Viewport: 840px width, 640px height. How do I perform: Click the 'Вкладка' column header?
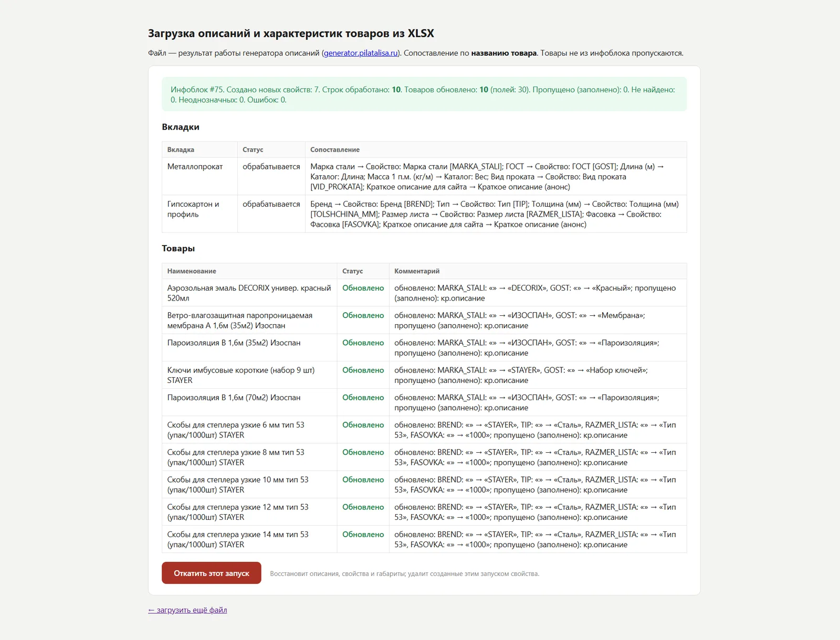(x=181, y=150)
